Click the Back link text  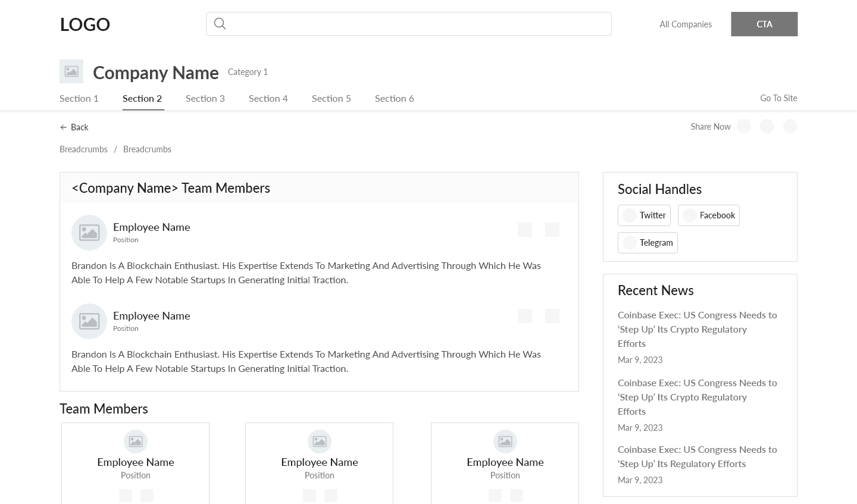(79, 127)
